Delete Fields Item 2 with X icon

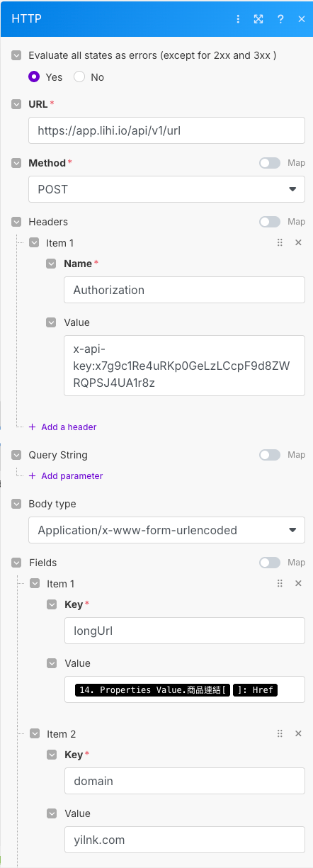point(298,733)
